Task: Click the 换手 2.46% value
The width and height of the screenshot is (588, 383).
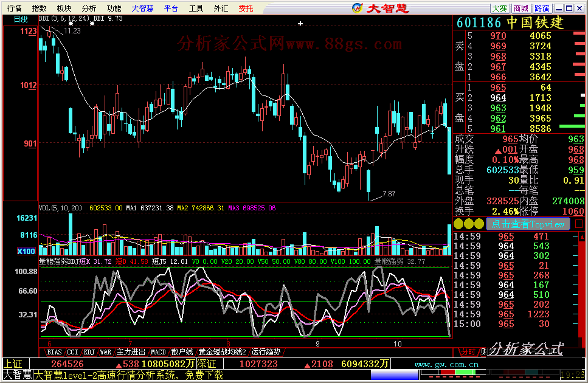Action: click(x=505, y=212)
